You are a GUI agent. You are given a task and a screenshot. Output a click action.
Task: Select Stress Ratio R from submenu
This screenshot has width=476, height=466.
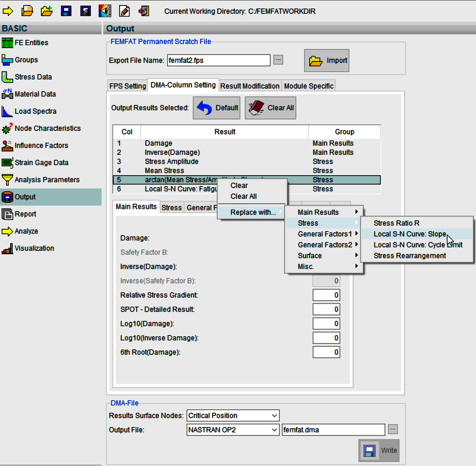point(396,223)
